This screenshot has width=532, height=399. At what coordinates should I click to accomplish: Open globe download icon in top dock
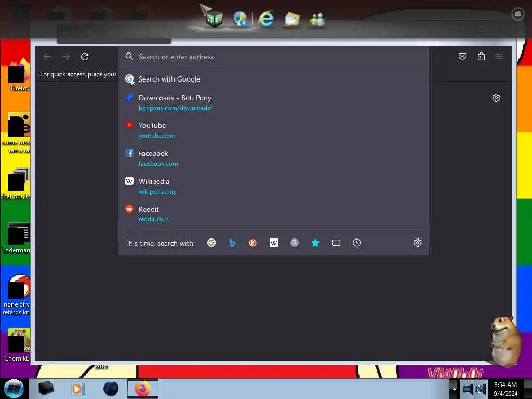click(x=240, y=19)
